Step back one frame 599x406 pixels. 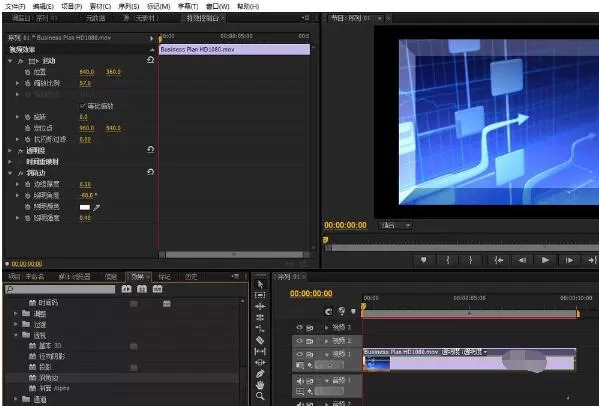click(x=522, y=260)
